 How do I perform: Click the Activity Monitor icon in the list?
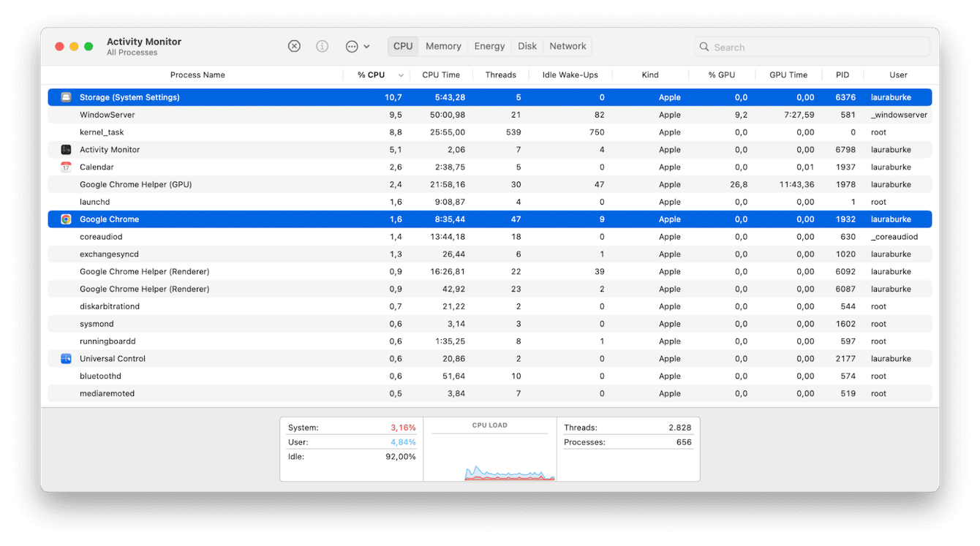65,149
